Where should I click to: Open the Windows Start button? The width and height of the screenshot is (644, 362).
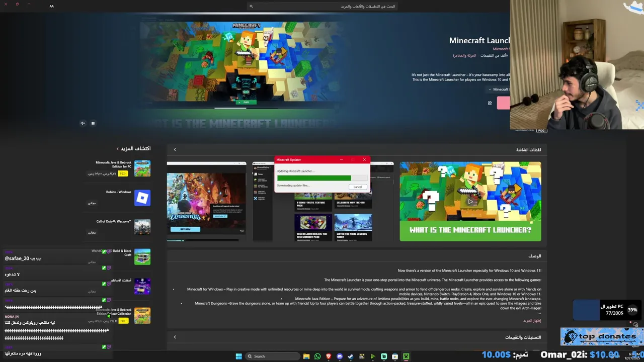239,356
